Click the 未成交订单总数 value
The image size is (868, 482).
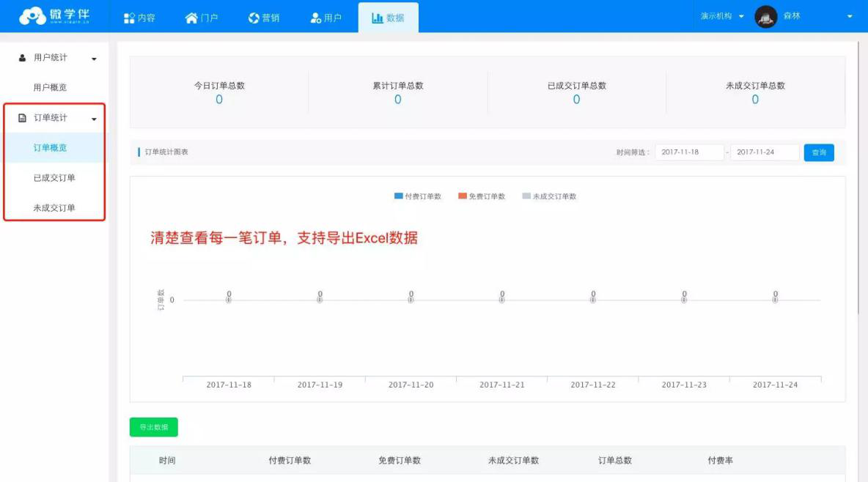(755, 100)
